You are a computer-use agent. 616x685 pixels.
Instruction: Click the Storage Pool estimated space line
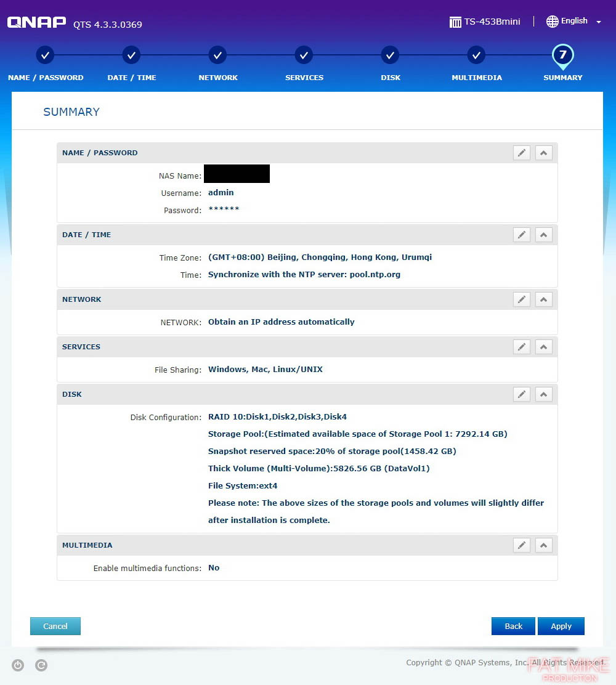coord(357,434)
